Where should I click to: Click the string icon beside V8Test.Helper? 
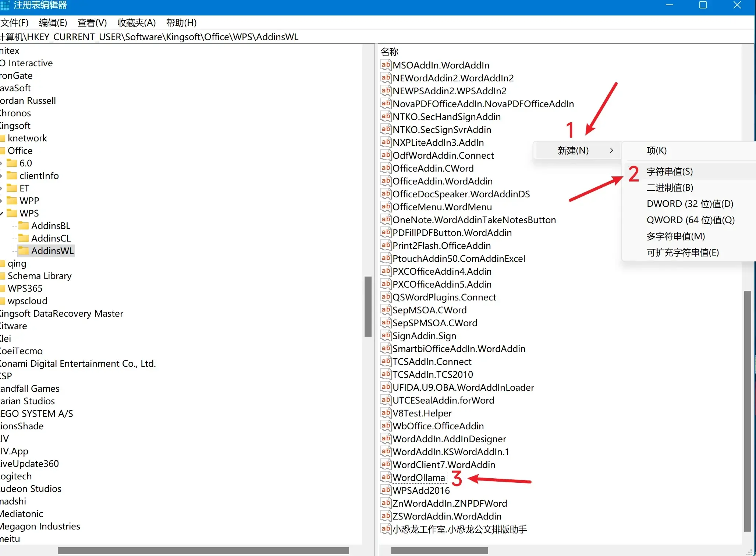[x=386, y=413]
